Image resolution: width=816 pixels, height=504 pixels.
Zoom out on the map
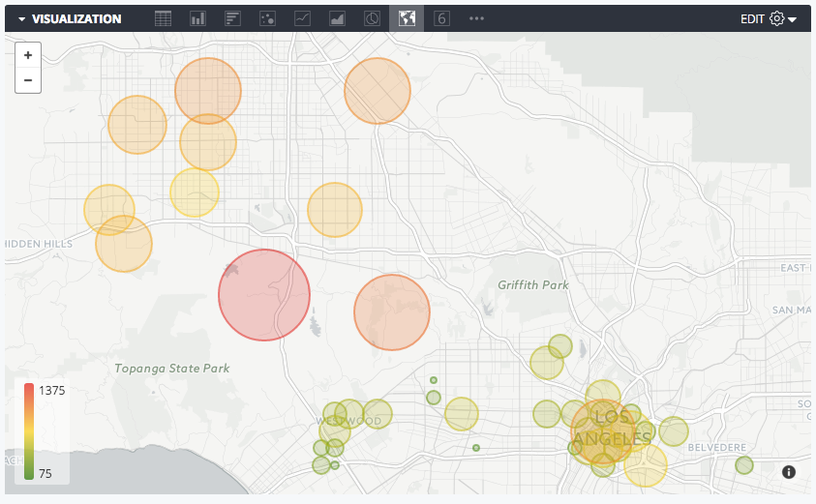tap(28, 80)
